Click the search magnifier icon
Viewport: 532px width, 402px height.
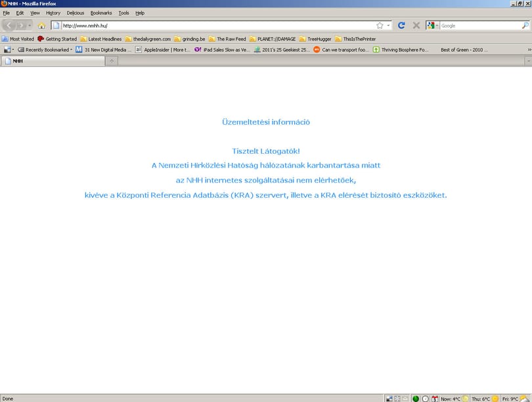525,26
